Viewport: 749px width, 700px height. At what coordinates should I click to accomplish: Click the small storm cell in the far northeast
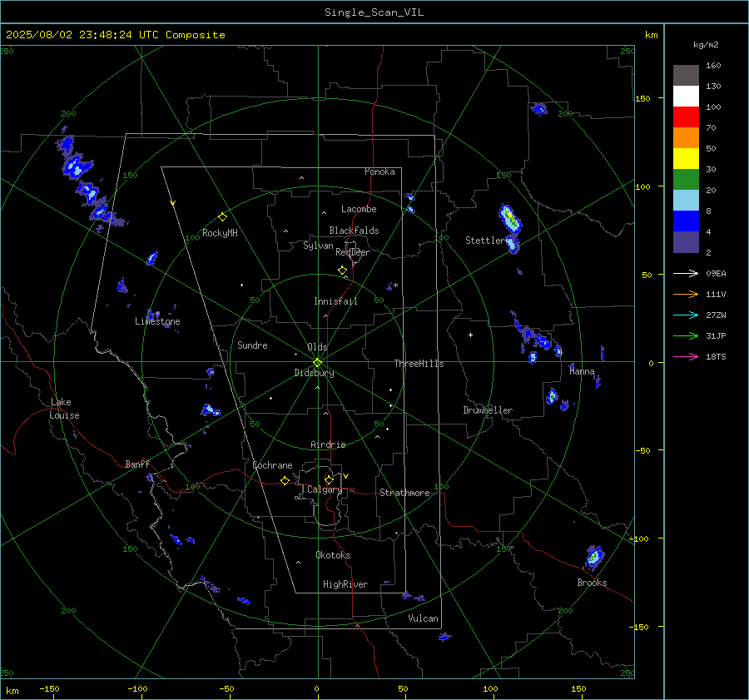click(538, 109)
